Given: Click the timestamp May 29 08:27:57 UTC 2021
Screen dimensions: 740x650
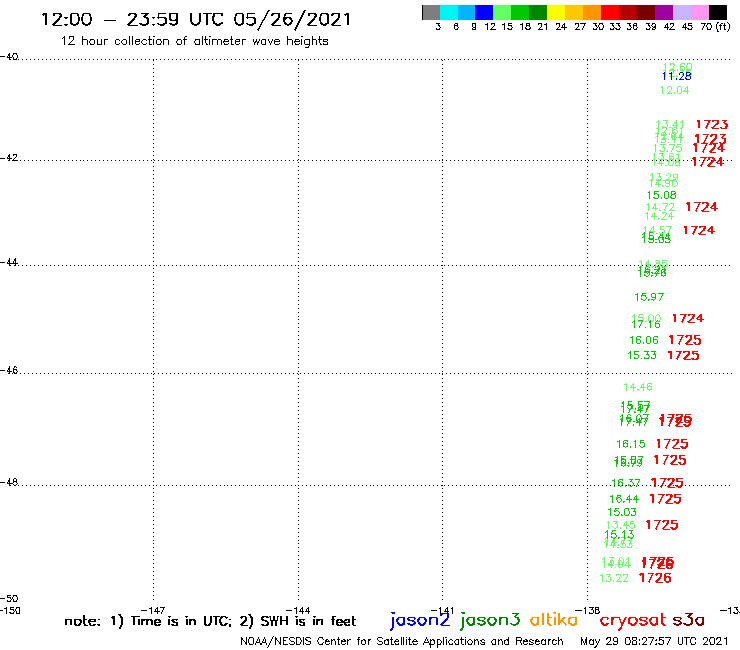Looking at the screenshot, I should click(x=654, y=641).
